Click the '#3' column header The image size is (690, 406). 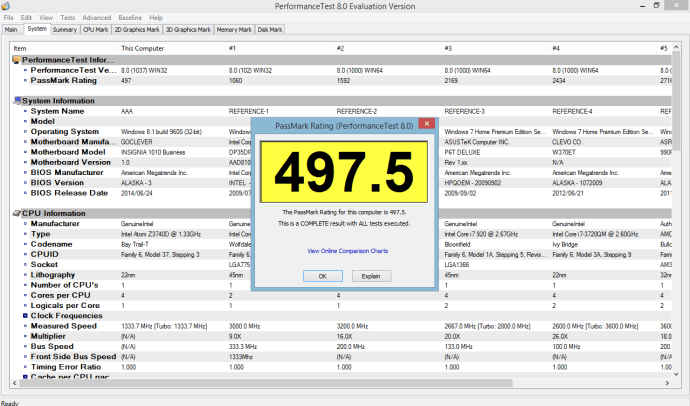point(495,48)
